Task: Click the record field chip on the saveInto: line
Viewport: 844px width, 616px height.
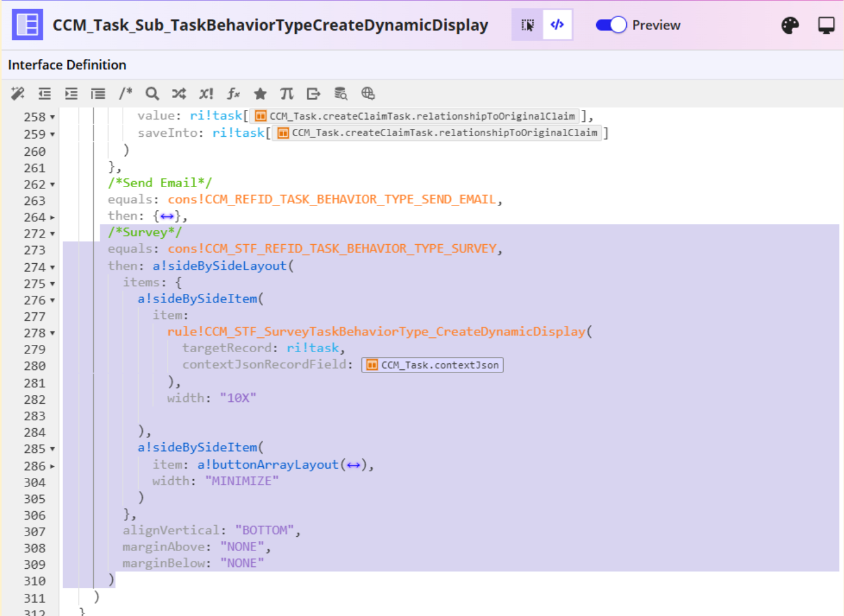Action: pos(437,133)
